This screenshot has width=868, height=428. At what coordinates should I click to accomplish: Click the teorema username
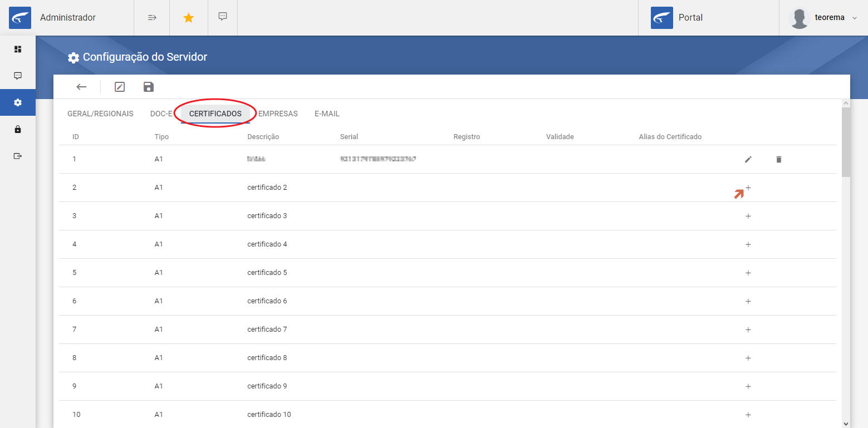click(830, 18)
